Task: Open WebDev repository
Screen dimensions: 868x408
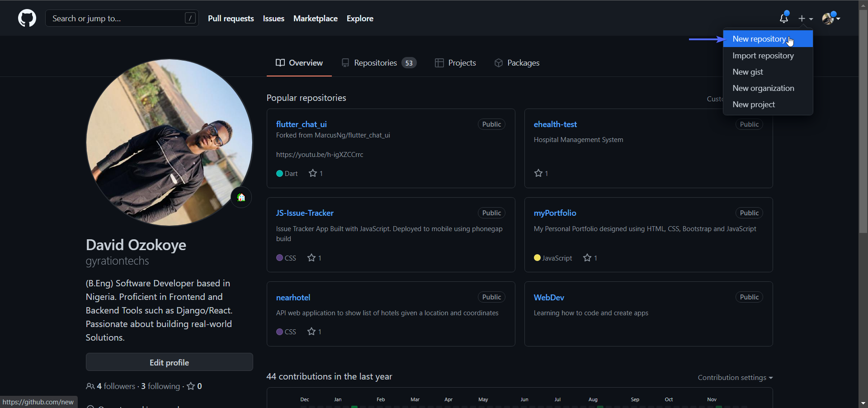Action: coord(549,298)
